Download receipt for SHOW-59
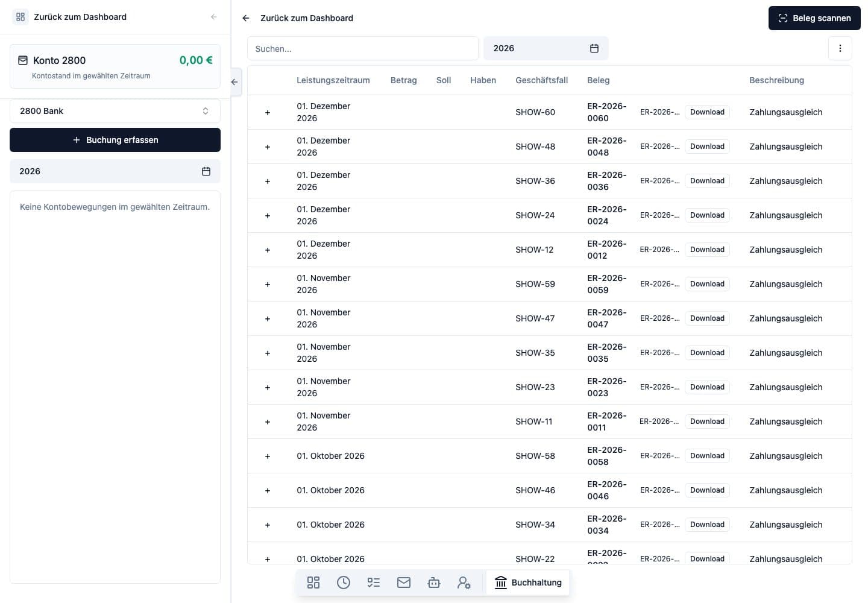The height and width of the screenshot is (603, 868). click(707, 284)
